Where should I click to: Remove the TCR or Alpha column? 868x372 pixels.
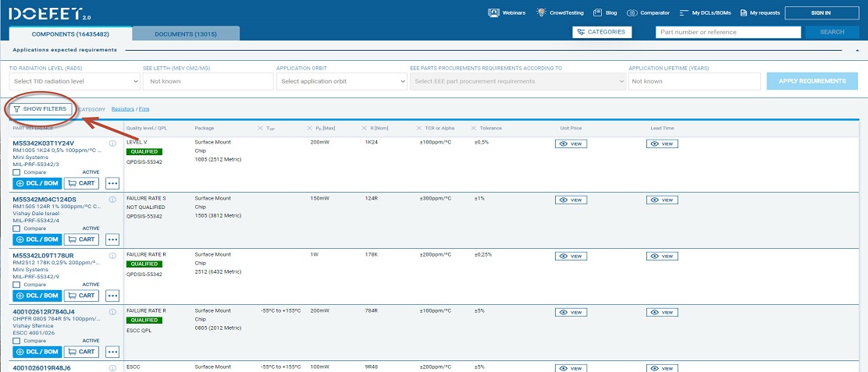(x=420, y=128)
